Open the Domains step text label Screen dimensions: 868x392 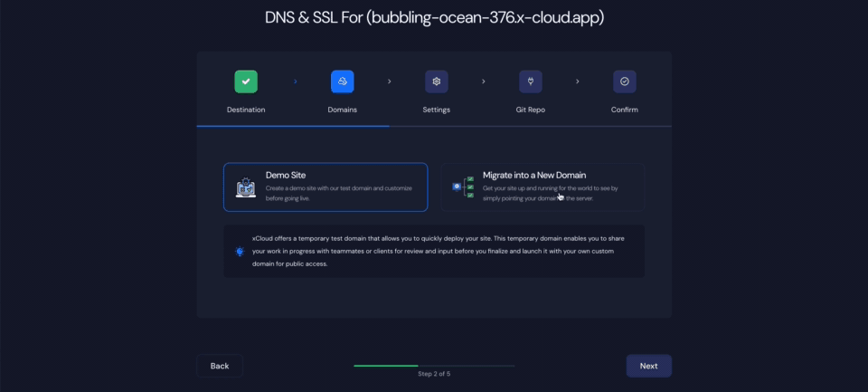[342, 110]
